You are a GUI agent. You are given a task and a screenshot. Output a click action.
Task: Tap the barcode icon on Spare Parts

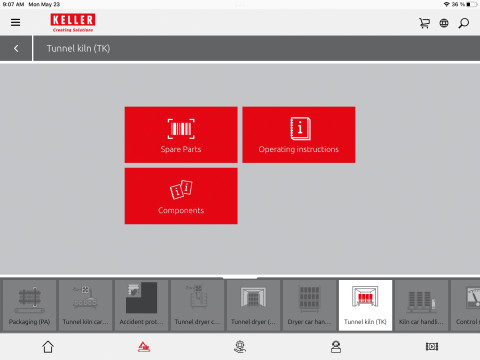pos(181,129)
